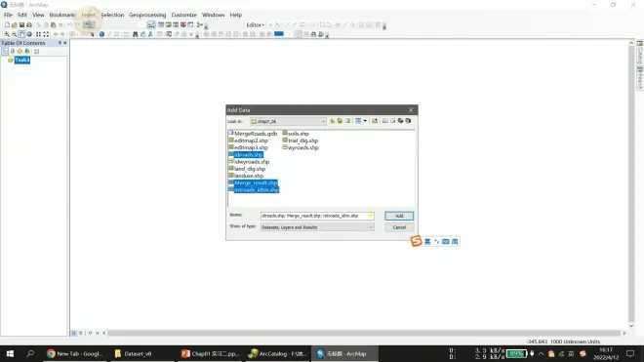This screenshot has height=362, width=644.
Task: Click the Open map document icon
Action: (15, 25)
